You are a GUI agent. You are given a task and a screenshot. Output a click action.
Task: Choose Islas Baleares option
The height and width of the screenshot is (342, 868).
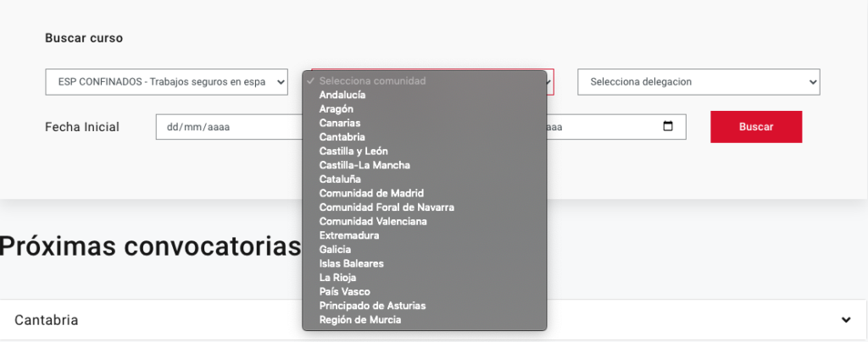click(x=351, y=263)
